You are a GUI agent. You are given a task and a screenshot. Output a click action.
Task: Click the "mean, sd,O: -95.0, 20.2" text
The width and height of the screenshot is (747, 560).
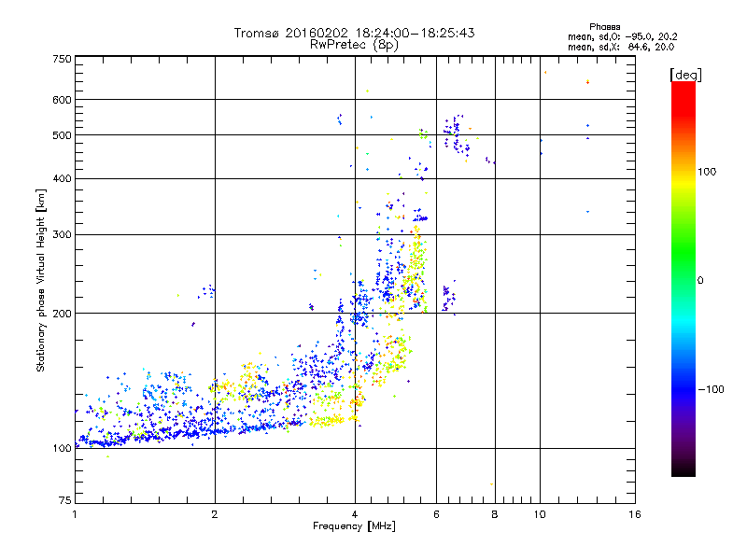click(622, 36)
